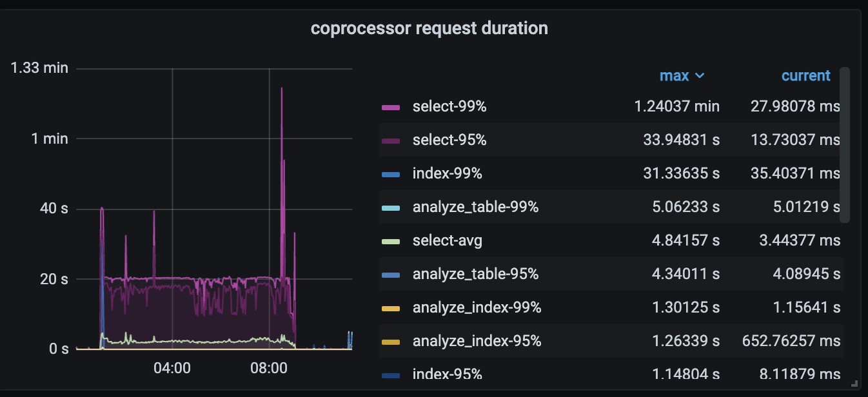The width and height of the screenshot is (868, 397).
Task: Isolate the index-99% series in legend
Action: 447,174
